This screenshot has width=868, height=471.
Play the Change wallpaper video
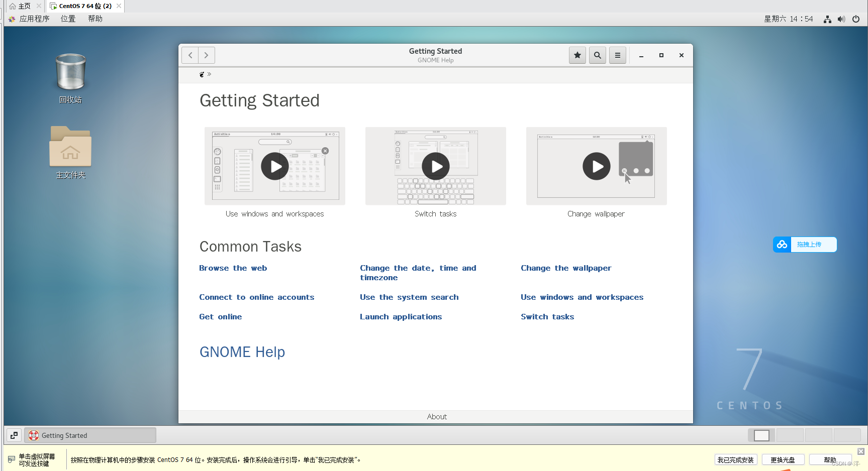[597, 166]
